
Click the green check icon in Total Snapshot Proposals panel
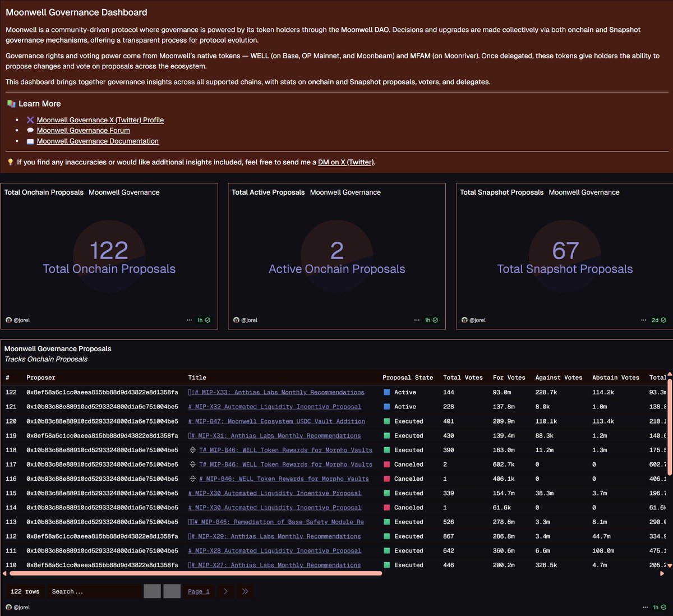(663, 320)
